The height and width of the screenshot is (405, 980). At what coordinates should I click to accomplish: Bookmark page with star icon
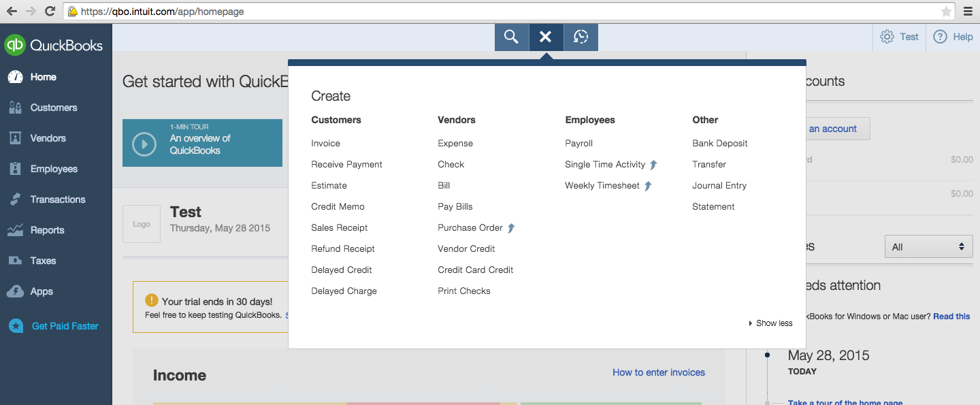(946, 12)
